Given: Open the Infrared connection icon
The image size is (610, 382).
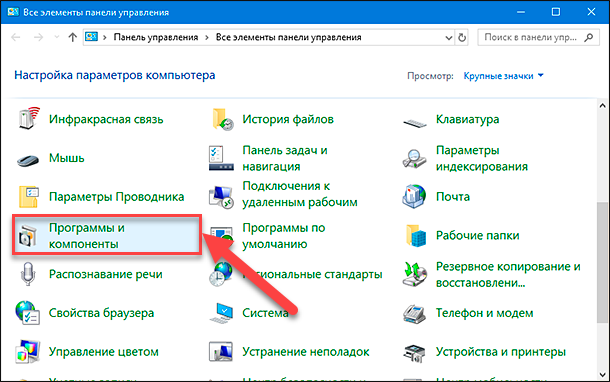Looking at the screenshot, I should [29, 119].
